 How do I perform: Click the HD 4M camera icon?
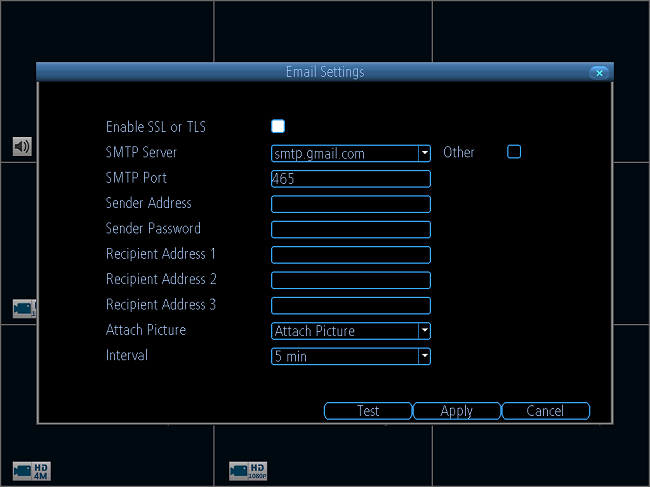click(32, 471)
